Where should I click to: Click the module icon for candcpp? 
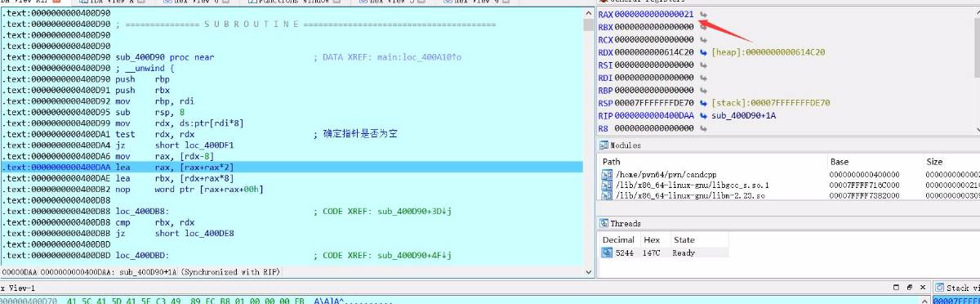click(x=607, y=175)
